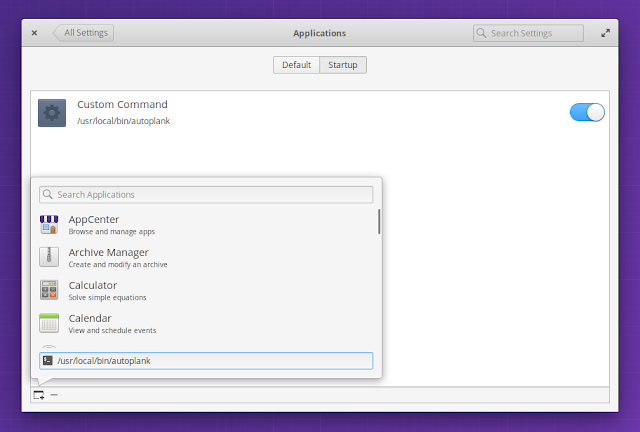
Task: Switch to the Default tab
Action: click(296, 65)
